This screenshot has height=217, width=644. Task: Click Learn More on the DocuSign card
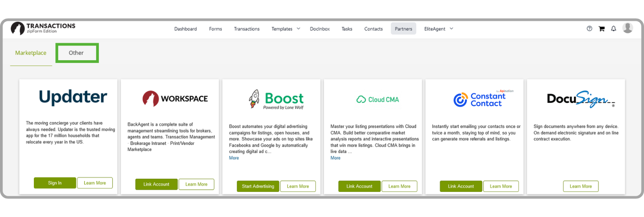coord(581,186)
